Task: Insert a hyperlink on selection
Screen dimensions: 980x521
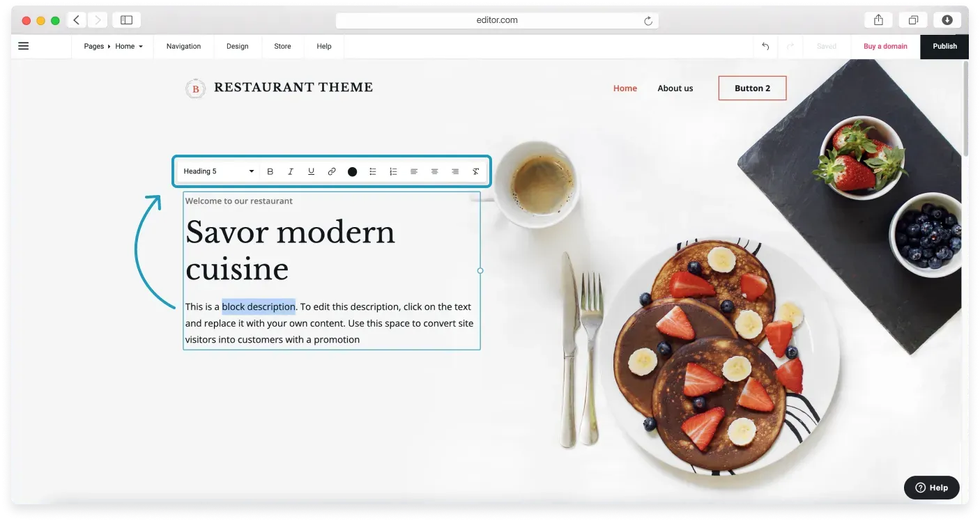Action: click(x=332, y=171)
